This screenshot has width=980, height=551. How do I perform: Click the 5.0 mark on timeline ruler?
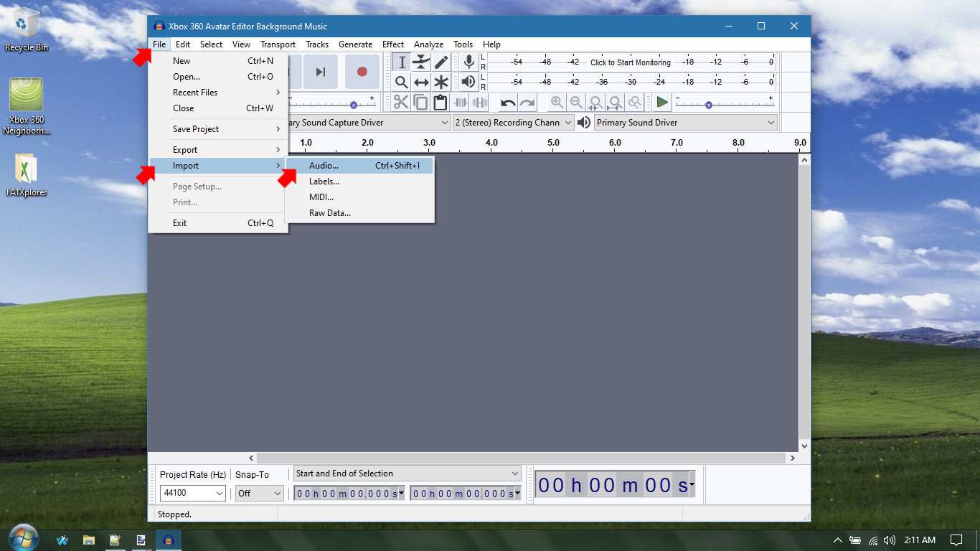553,143
